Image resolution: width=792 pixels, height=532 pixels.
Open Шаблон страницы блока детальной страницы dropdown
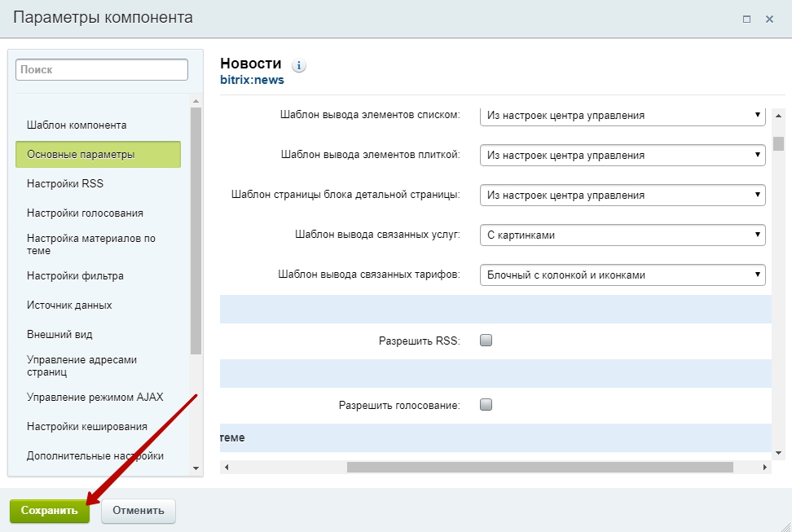pos(623,195)
